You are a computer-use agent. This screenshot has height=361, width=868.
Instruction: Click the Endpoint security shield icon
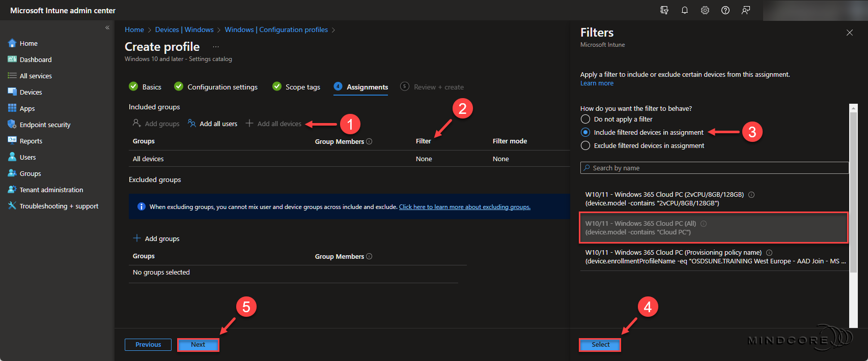[x=12, y=125]
